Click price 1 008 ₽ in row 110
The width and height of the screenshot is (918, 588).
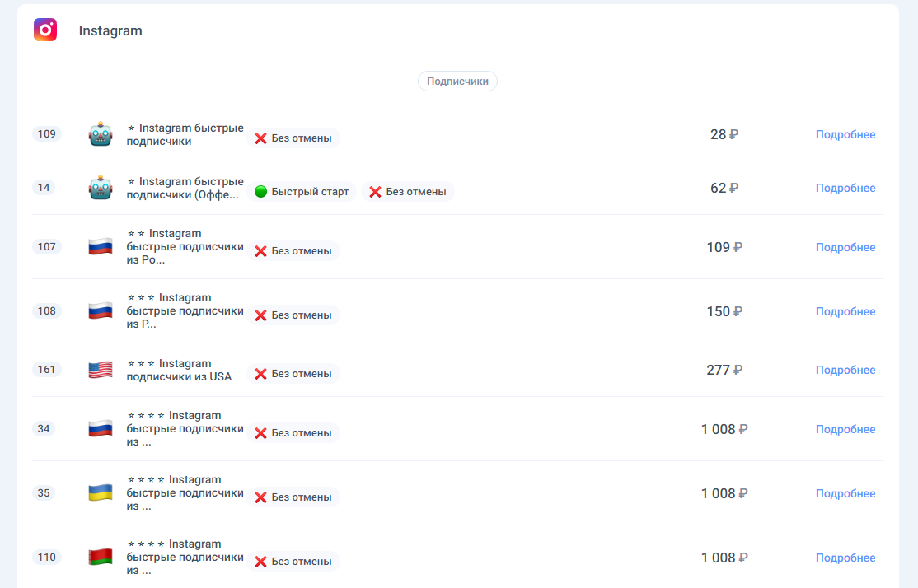(724, 558)
